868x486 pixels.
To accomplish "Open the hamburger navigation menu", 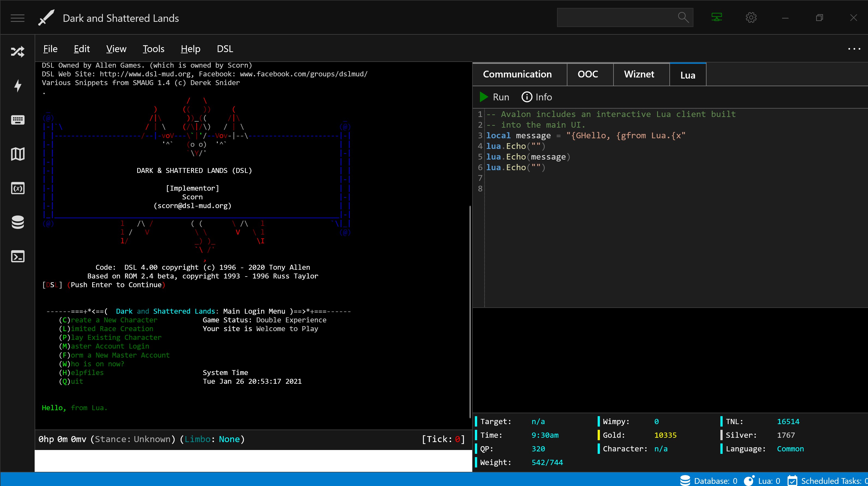I will click(x=17, y=18).
